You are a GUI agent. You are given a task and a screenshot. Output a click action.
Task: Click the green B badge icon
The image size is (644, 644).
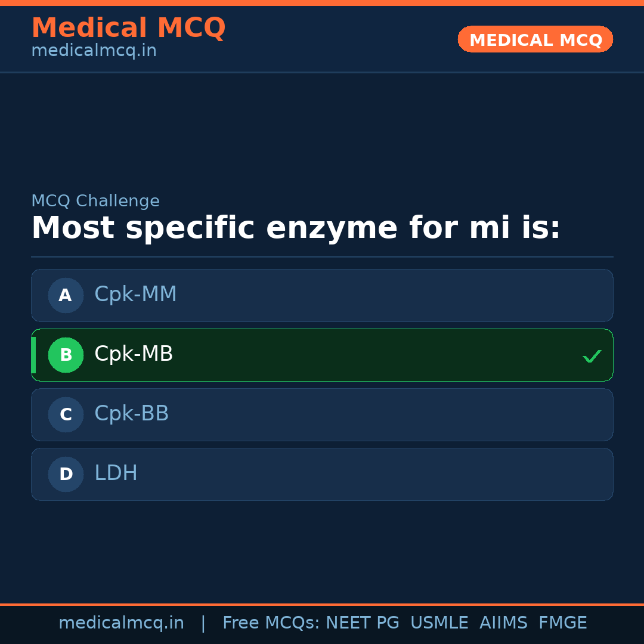(66, 355)
